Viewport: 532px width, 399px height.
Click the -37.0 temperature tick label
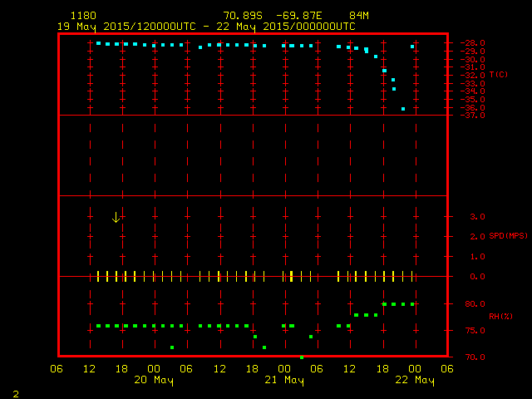(x=473, y=116)
